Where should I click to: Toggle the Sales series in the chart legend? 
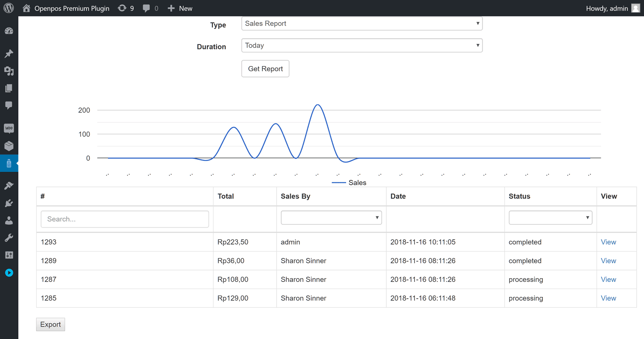coord(349,183)
